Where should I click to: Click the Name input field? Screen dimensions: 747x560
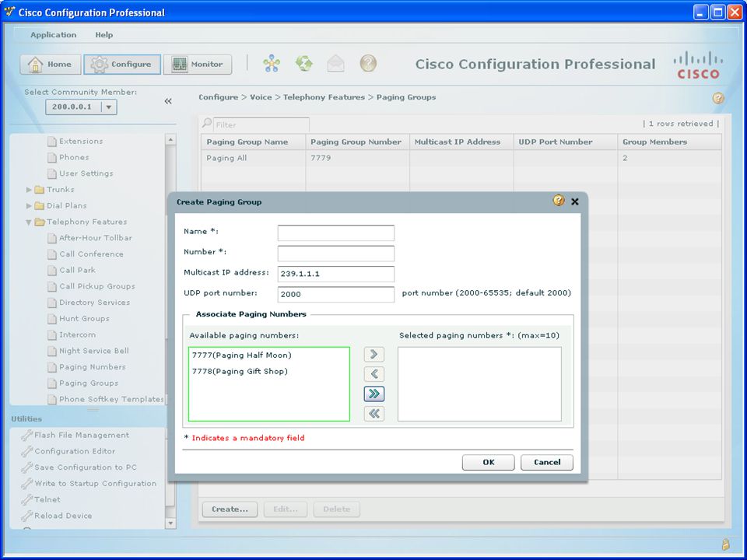click(x=336, y=233)
